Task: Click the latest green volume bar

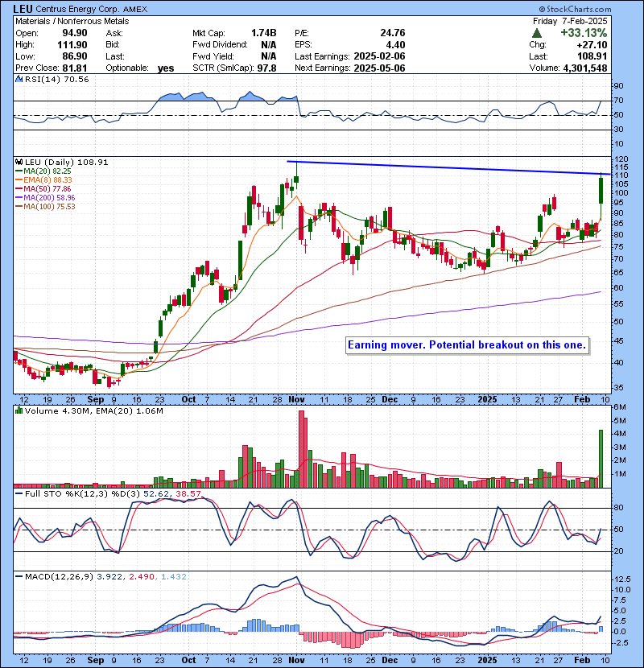Action: click(601, 459)
